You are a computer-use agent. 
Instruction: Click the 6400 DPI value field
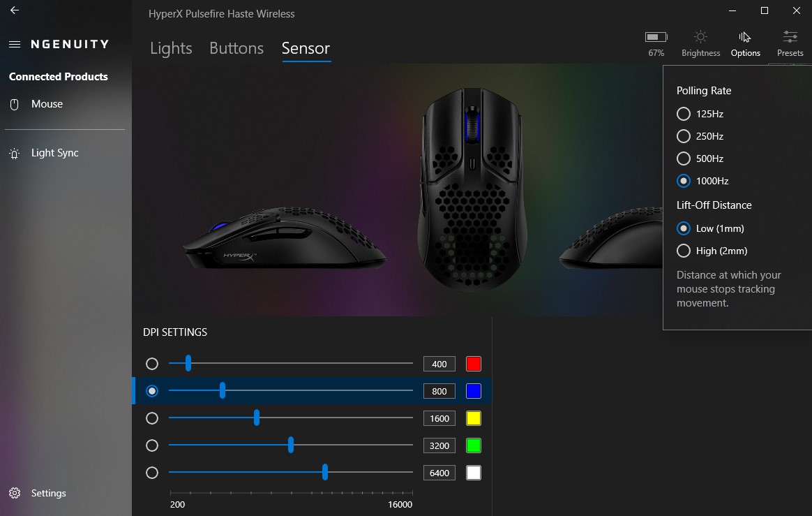(x=439, y=473)
